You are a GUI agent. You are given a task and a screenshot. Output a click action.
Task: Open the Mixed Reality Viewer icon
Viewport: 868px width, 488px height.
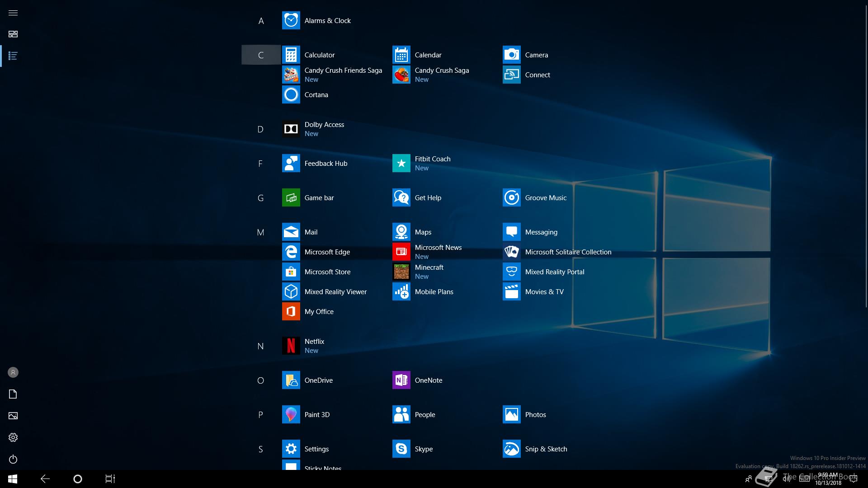(291, 292)
